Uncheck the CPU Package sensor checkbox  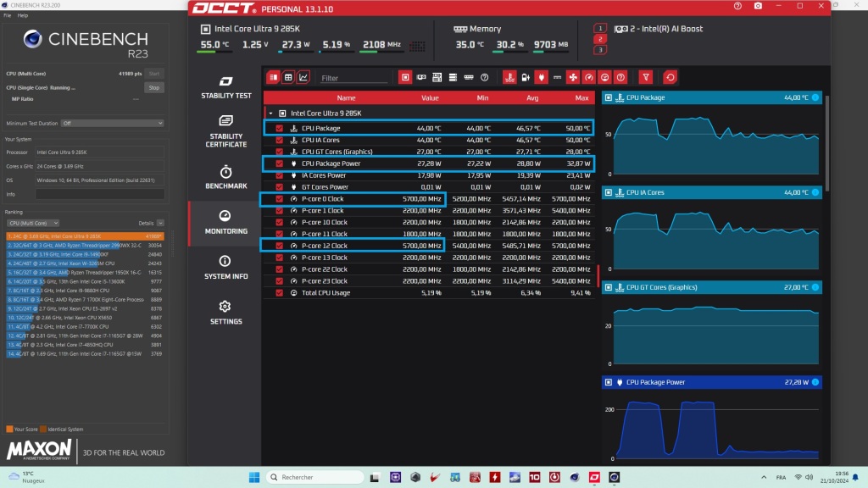279,129
